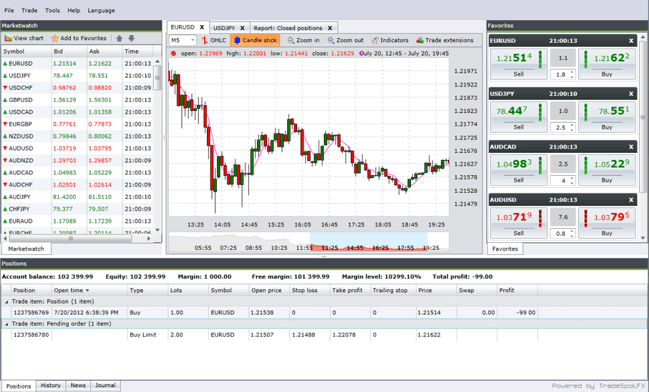Collapse Trade item: Pending order group
This screenshot has width=649, height=392.
point(6,324)
